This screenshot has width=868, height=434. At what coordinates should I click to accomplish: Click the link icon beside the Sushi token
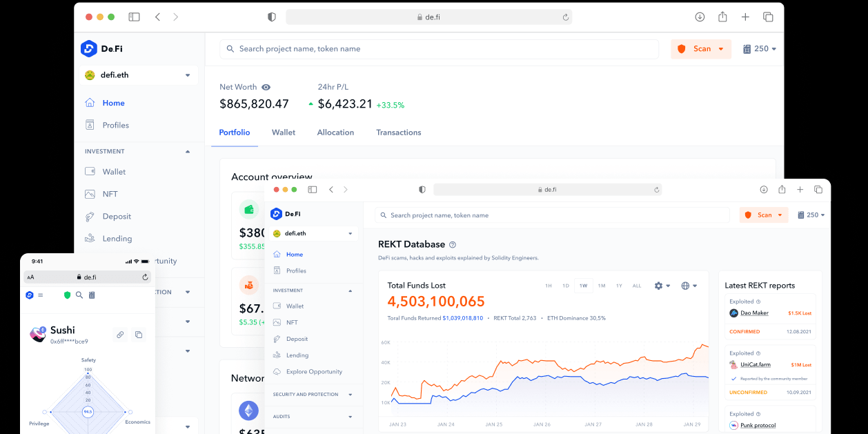[x=120, y=335]
